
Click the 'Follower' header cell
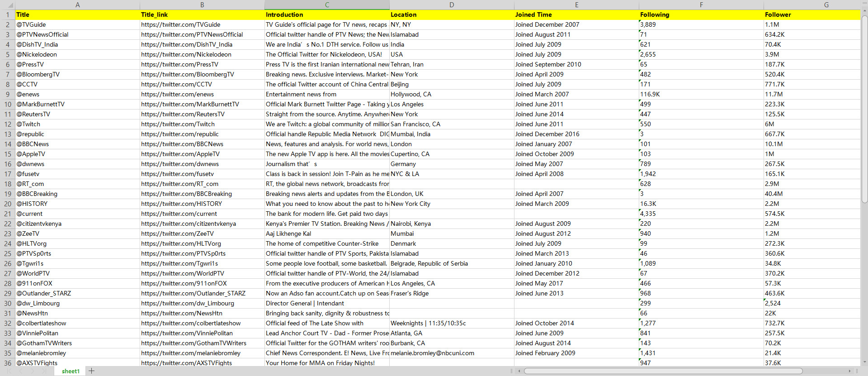812,14
